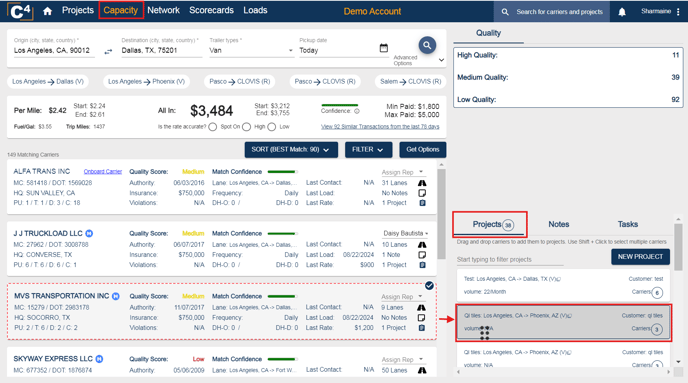The height and width of the screenshot is (383, 688).
Task: Open the Network menu
Action: [163, 10]
